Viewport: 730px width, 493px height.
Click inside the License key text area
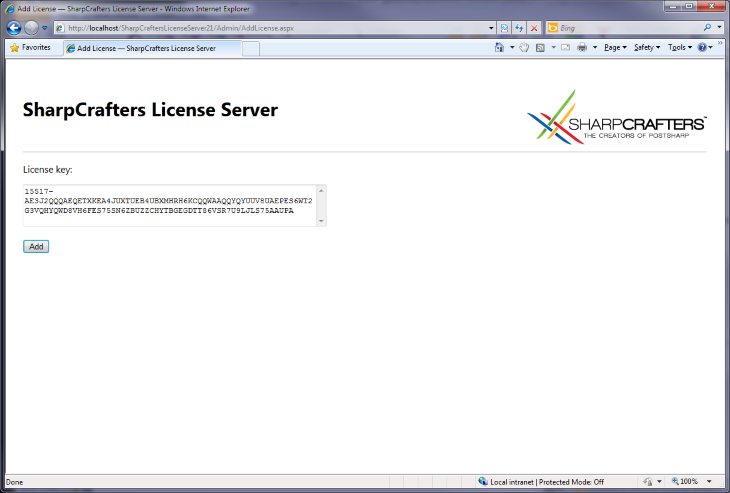tap(168, 205)
